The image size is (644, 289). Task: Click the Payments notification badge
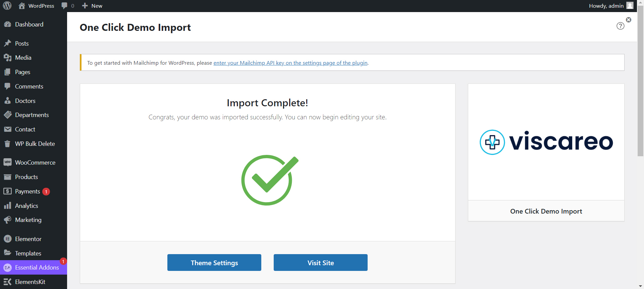pos(46,192)
